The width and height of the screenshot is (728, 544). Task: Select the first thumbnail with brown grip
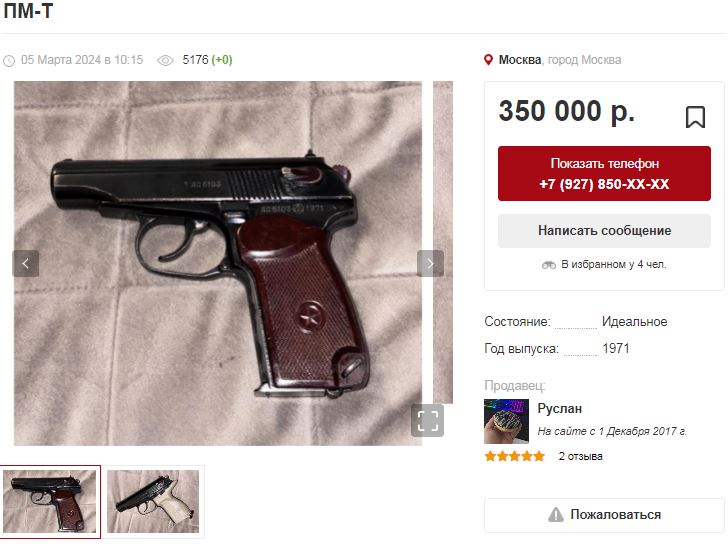[50, 501]
